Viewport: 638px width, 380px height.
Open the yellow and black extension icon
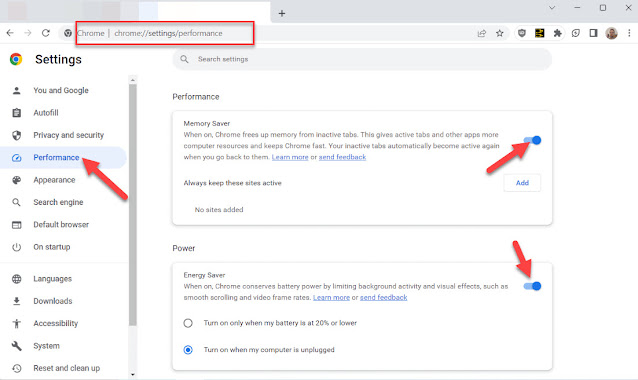(x=540, y=33)
